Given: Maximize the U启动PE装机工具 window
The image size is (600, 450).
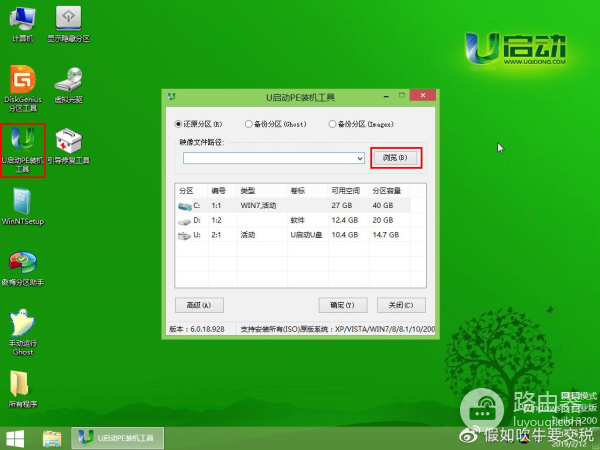Looking at the screenshot, I should click(x=402, y=95).
